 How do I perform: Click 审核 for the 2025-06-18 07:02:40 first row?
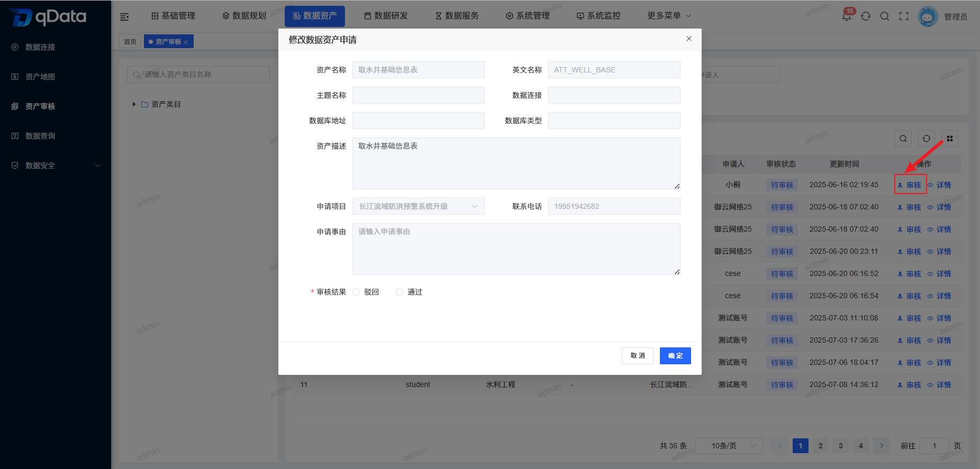pos(910,207)
